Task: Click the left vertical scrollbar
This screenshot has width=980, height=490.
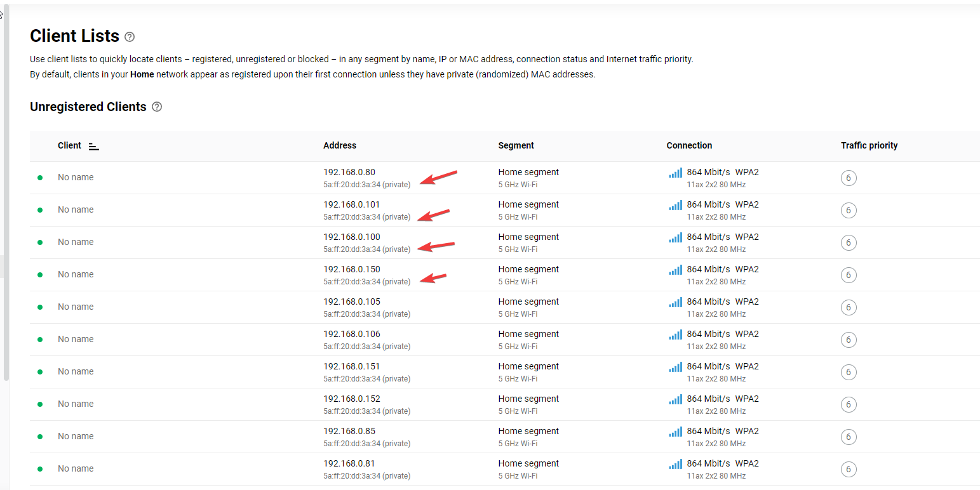Action: pos(6,190)
